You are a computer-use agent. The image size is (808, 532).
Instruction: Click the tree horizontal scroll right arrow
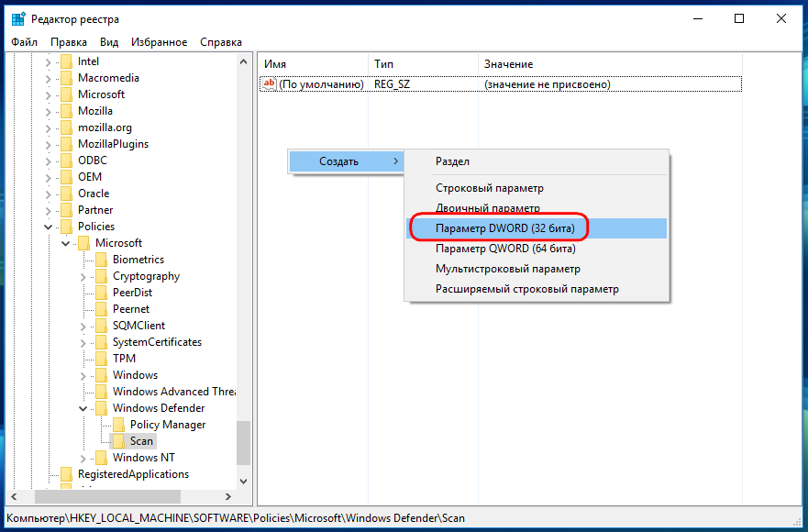228,497
